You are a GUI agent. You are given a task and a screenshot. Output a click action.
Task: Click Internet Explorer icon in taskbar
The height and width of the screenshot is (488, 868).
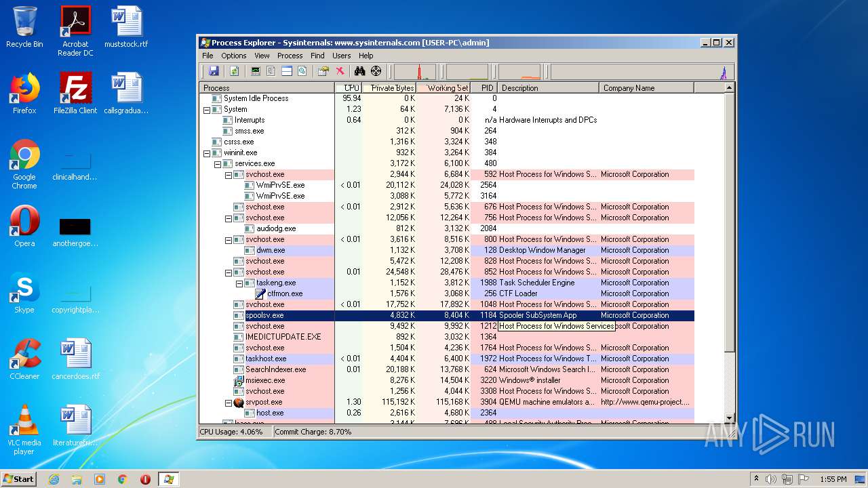point(54,479)
